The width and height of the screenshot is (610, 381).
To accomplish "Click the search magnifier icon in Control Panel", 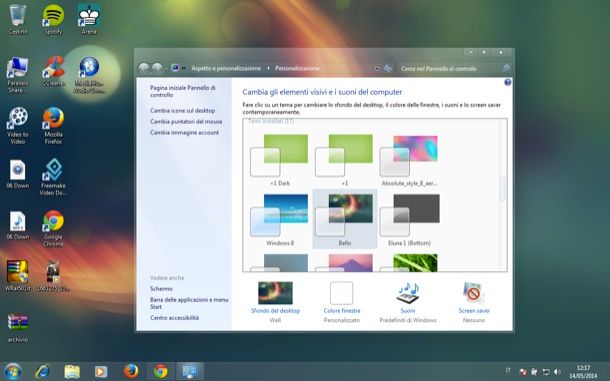I will (x=506, y=68).
